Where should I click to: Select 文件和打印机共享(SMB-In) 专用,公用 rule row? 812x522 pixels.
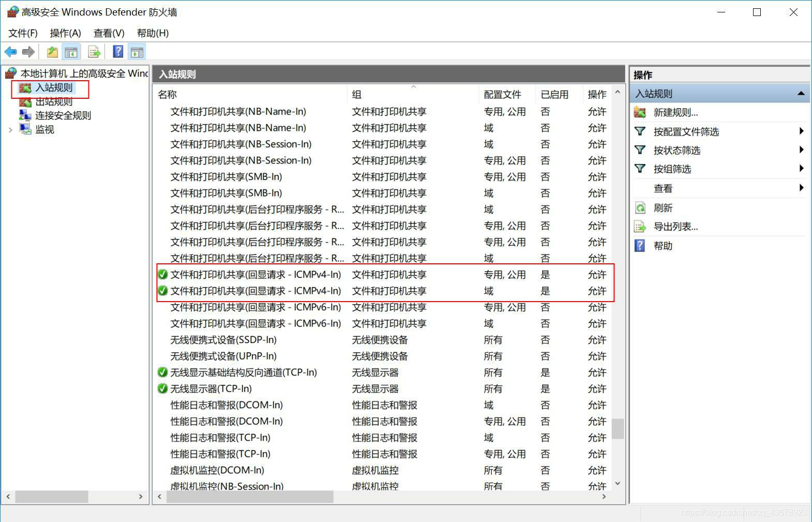(x=383, y=176)
